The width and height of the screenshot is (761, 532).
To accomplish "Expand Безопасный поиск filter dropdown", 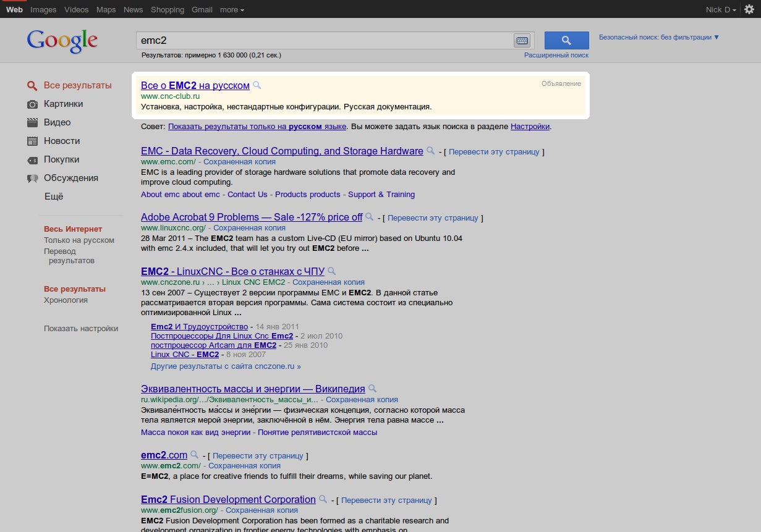I will (x=659, y=37).
